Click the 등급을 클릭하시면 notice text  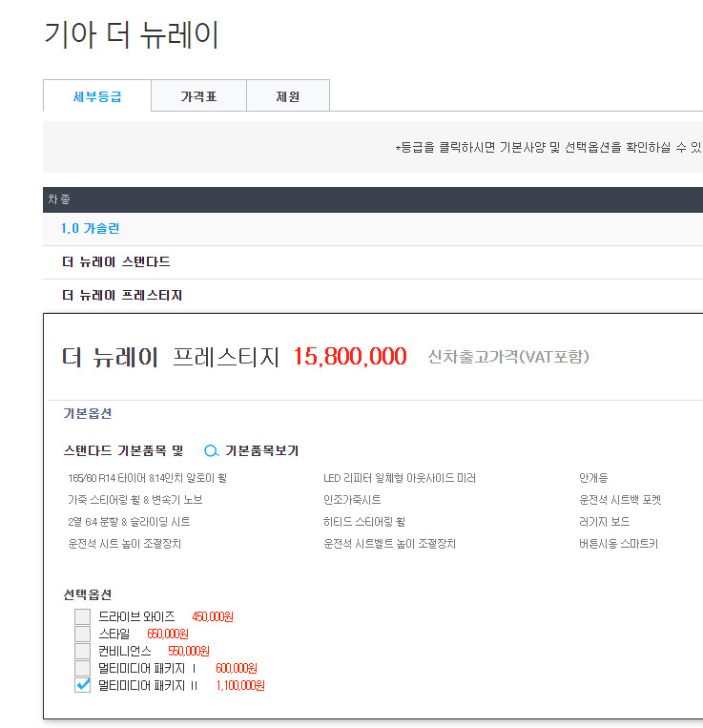point(548,147)
